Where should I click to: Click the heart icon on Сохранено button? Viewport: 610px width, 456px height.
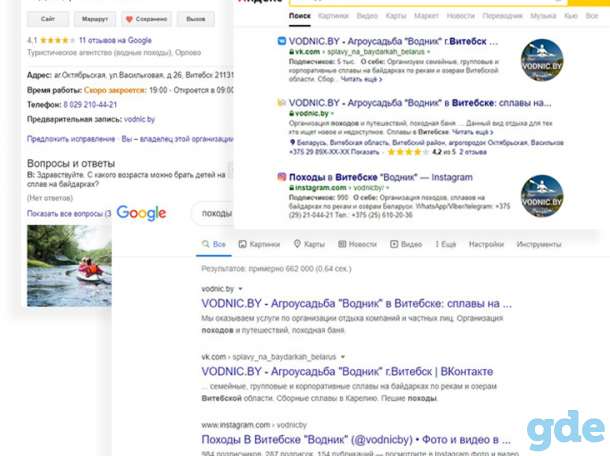coord(129,19)
